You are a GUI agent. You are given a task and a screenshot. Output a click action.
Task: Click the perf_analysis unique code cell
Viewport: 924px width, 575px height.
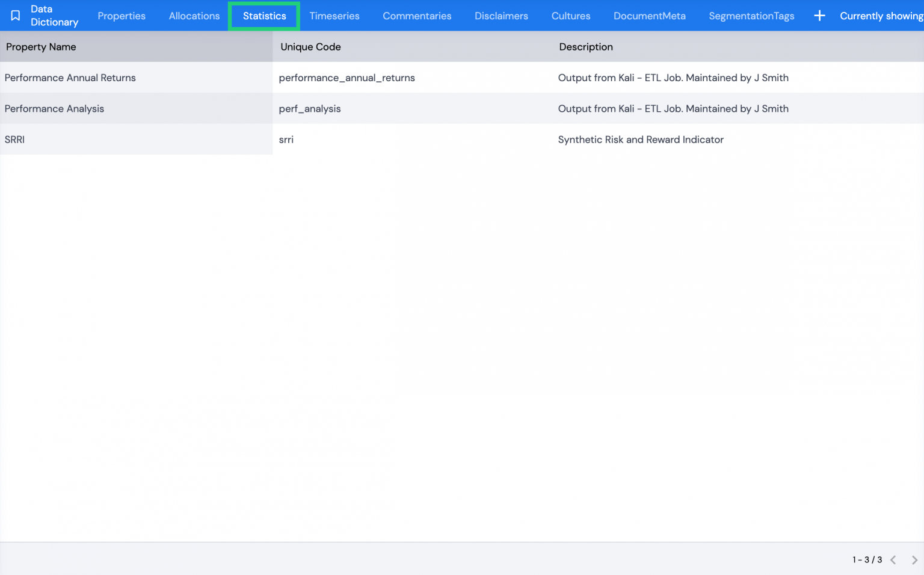(x=310, y=108)
